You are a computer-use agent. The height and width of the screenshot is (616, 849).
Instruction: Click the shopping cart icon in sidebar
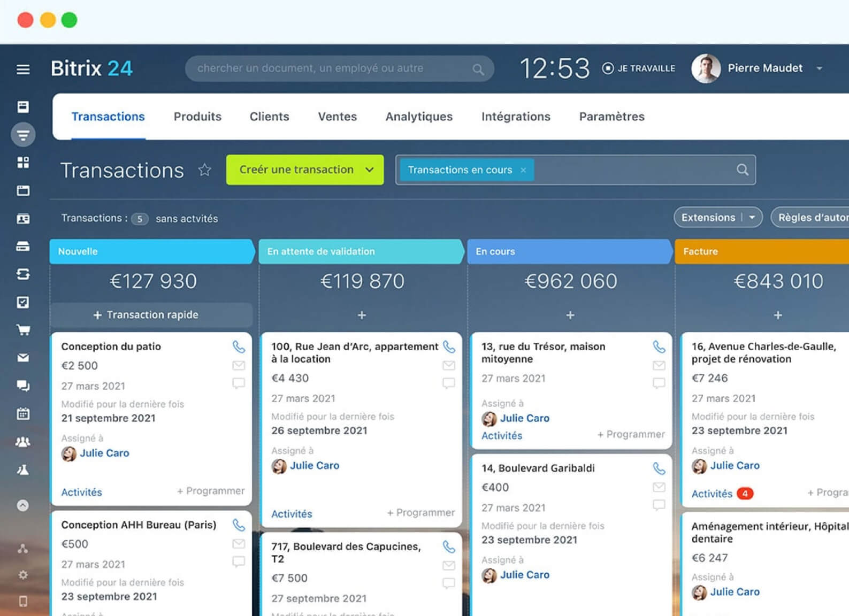pos(23,330)
